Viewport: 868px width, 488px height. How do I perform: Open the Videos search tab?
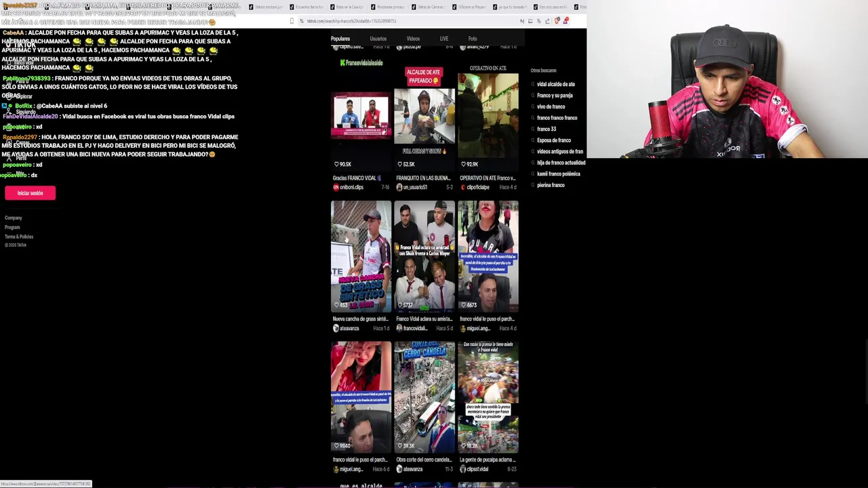coord(413,39)
